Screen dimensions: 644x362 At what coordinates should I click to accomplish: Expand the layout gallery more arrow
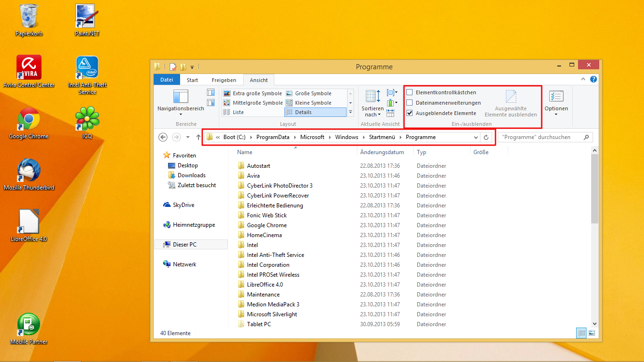[x=350, y=112]
